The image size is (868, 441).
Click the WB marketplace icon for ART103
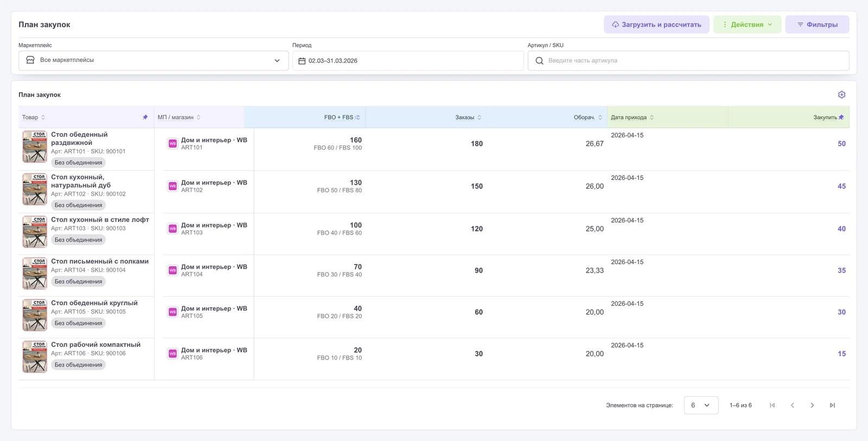click(173, 229)
